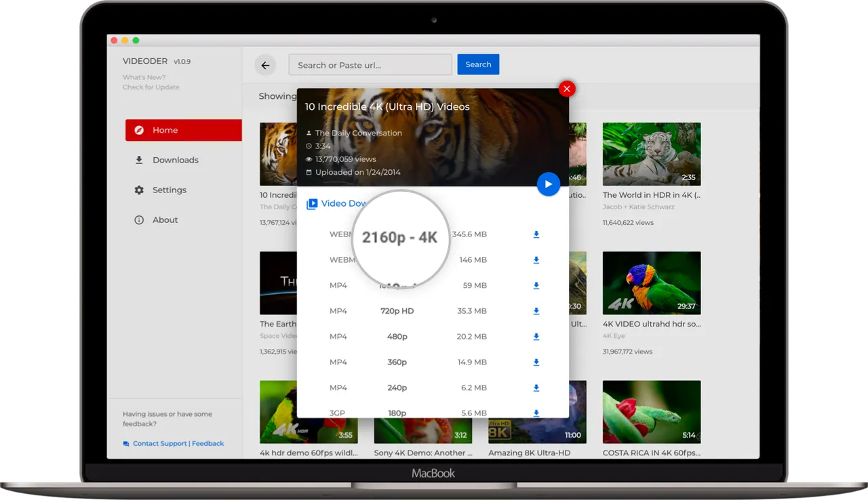Click the 480p resolution label
Screen dimensions: 868x500
pos(397,337)
